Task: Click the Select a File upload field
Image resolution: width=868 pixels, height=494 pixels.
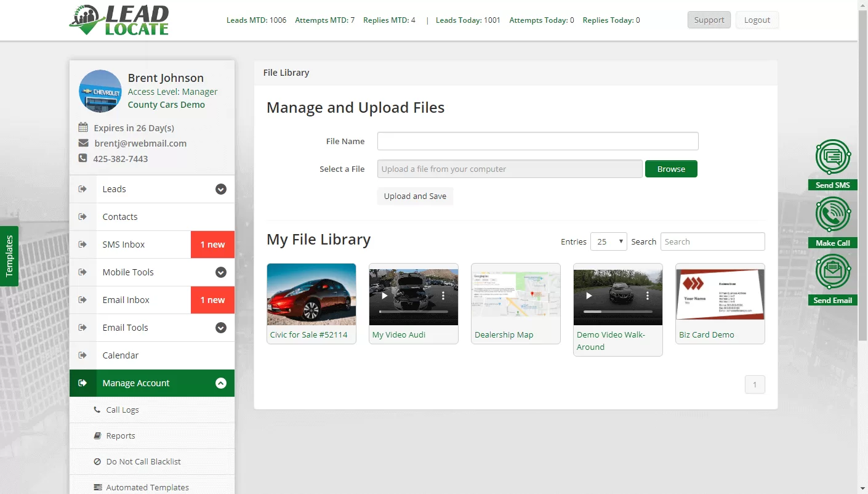Action: tap(510, 169)
